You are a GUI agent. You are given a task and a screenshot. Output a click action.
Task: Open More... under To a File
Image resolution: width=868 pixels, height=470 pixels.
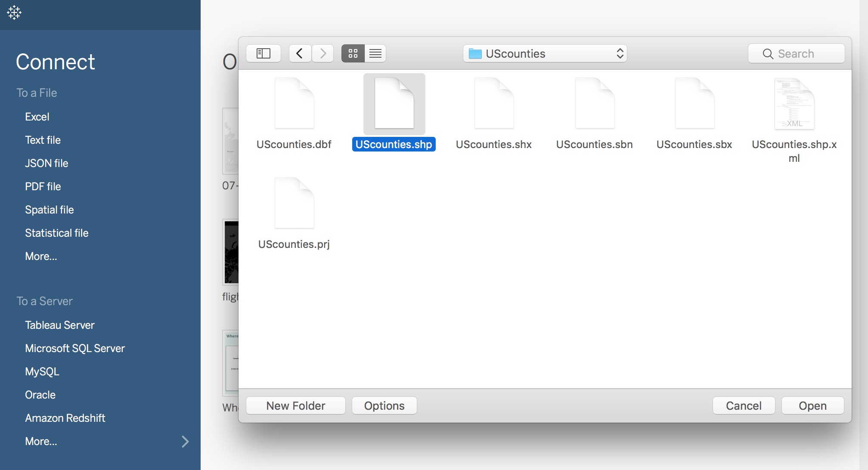pos(41,256)
